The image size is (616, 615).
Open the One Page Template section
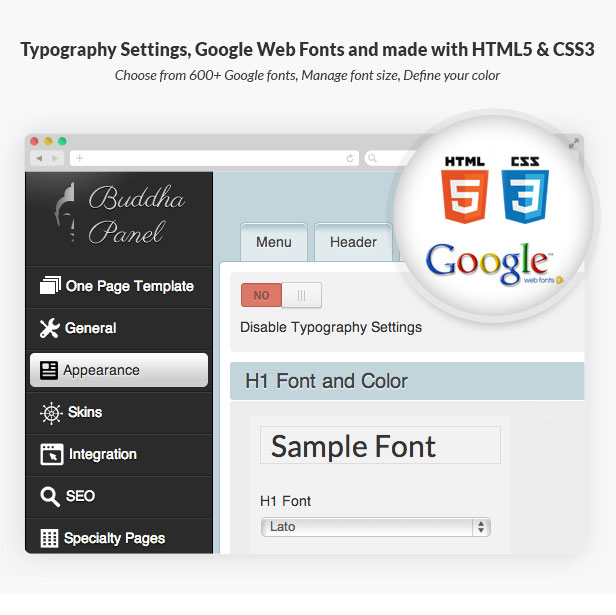[119, 286]
